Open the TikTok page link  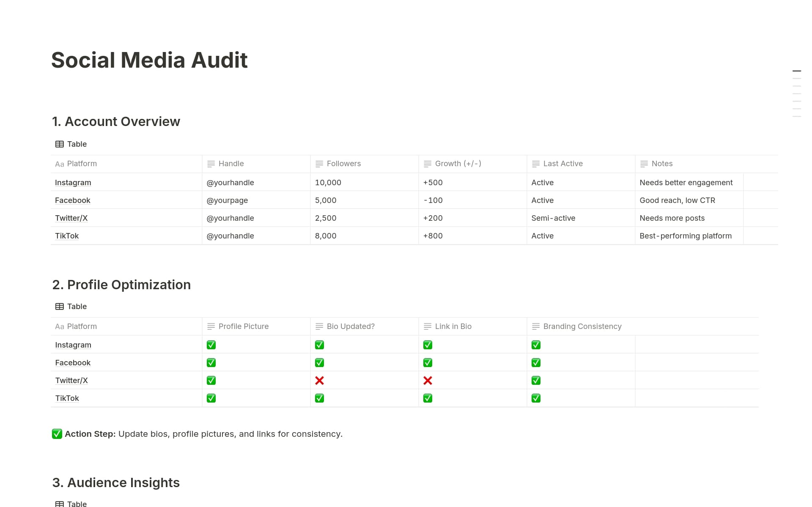(67, 236)
